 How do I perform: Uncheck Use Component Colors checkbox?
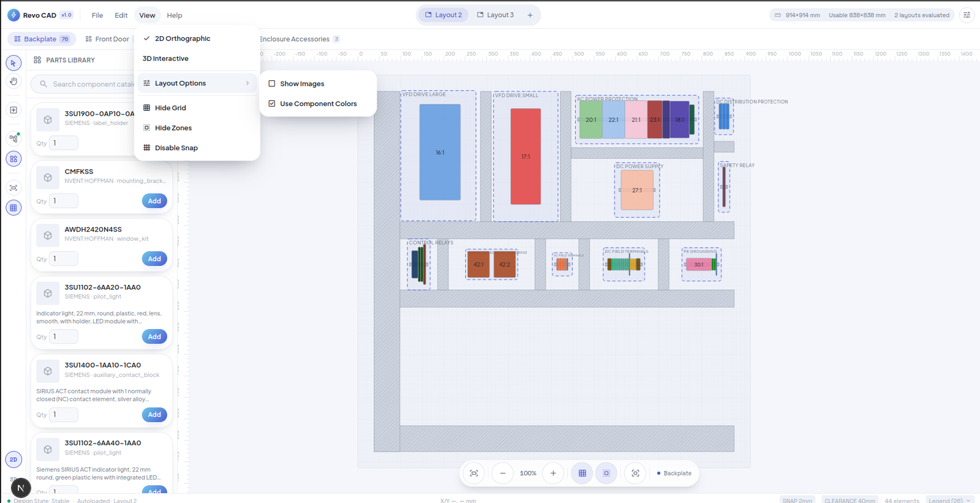pyautogui.click(x=272, y=104)
